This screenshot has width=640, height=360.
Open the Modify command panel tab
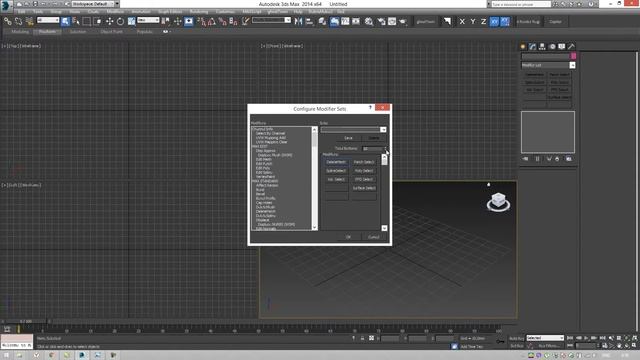point(532,47)
